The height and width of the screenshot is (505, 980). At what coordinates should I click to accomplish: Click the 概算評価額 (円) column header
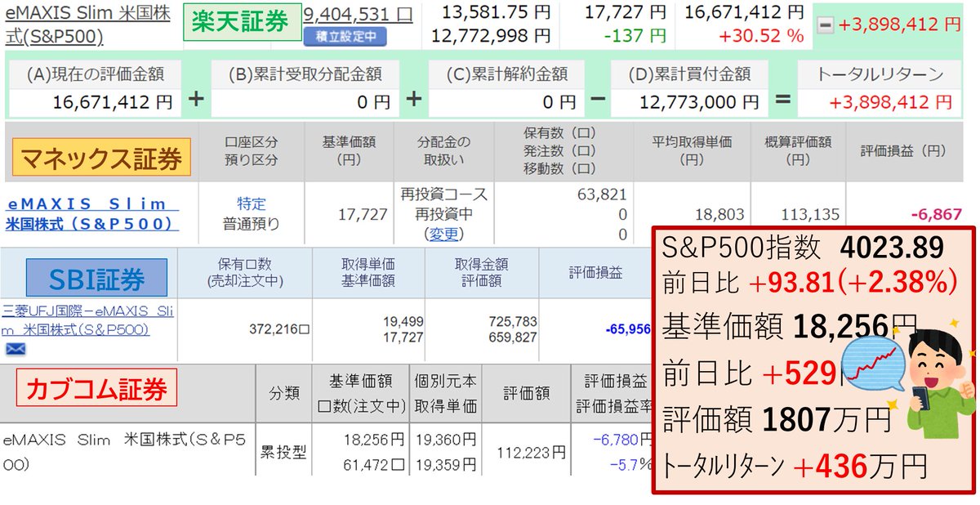coord(799,150)
